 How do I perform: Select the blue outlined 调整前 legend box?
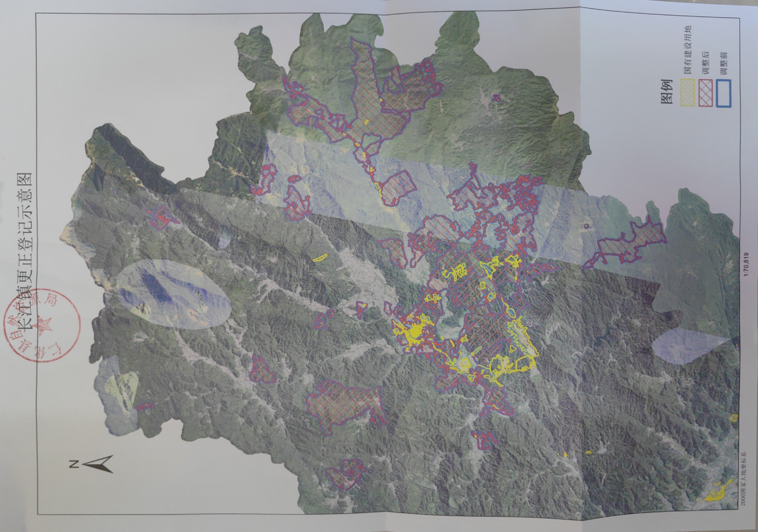[724, 93]
